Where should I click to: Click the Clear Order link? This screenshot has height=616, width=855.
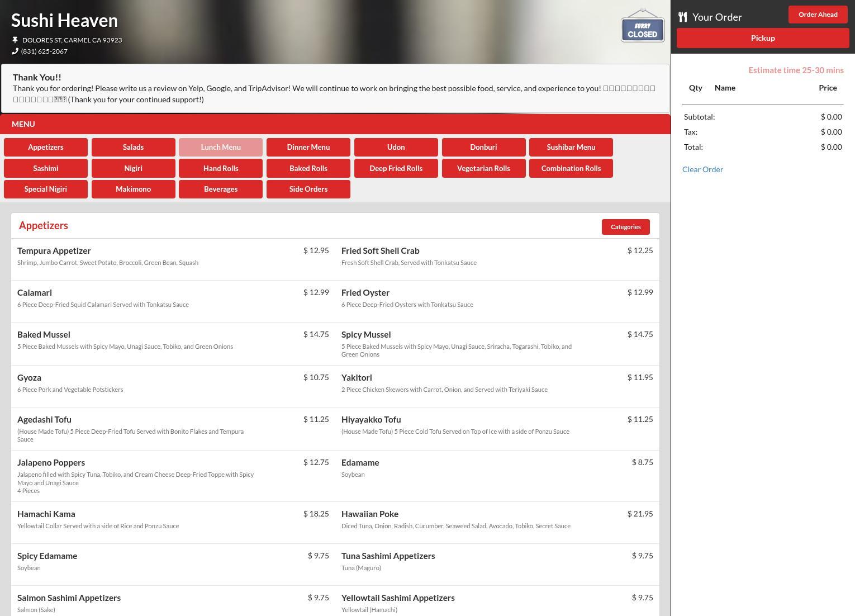pos(702,169)
